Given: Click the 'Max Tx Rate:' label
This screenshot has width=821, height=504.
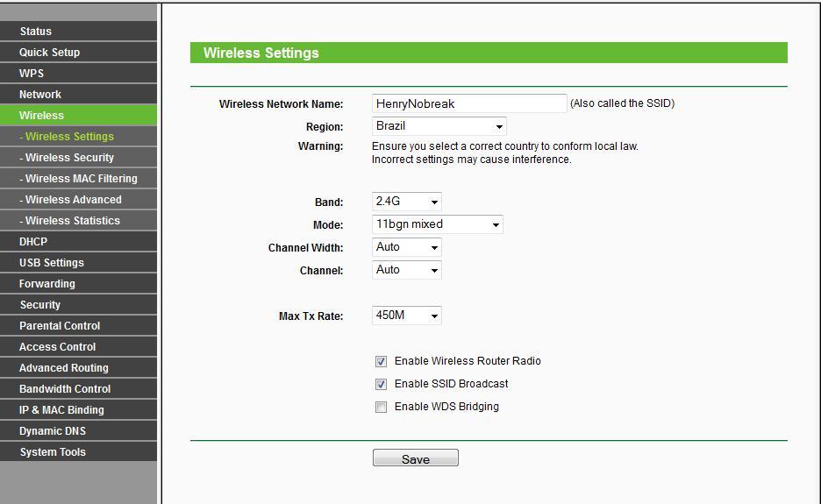Looking at the screenshot, I should coord(311,316).
